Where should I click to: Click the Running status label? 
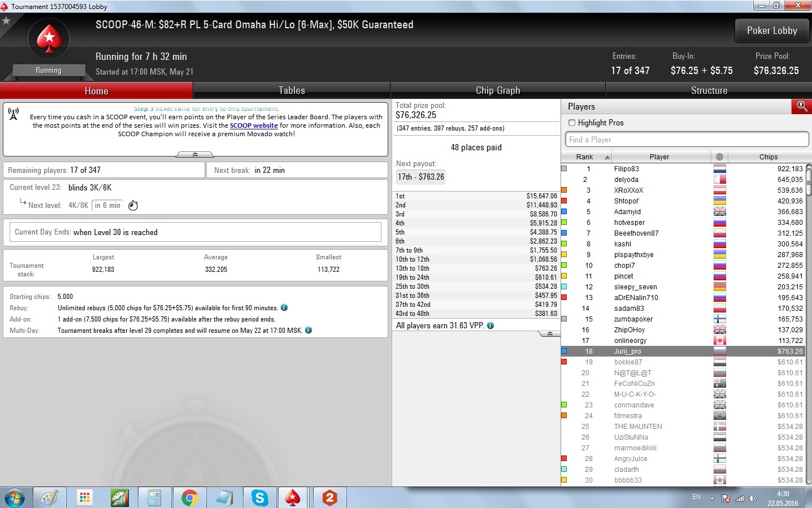(x=49, y=71)
